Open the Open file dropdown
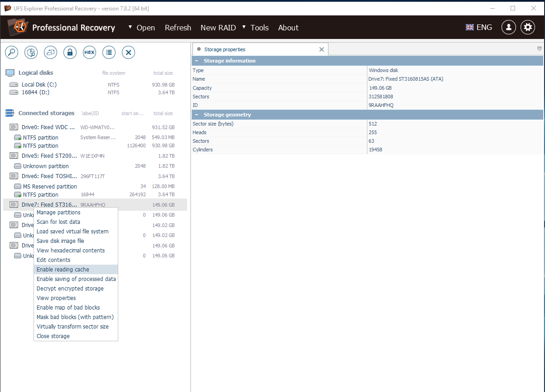Image resolution: width=545 pixels, height=392 pixels. pyautogui.click(x=130, y=28)
